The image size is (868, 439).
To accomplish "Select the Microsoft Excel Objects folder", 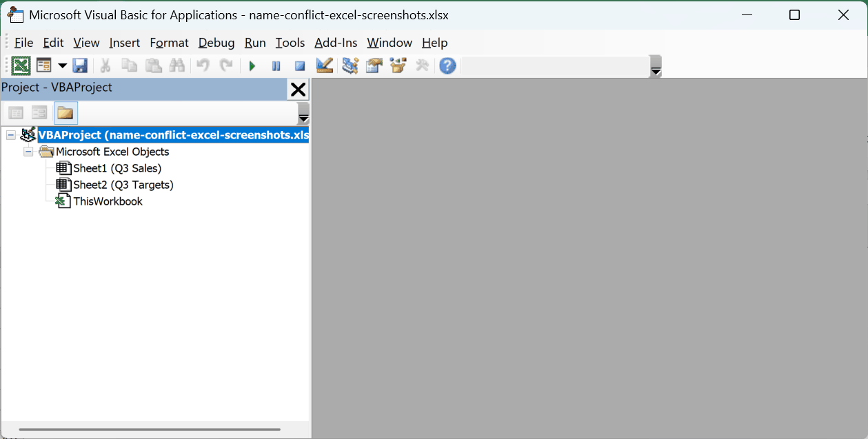I will pyautogui.click(x=112, y=152).
